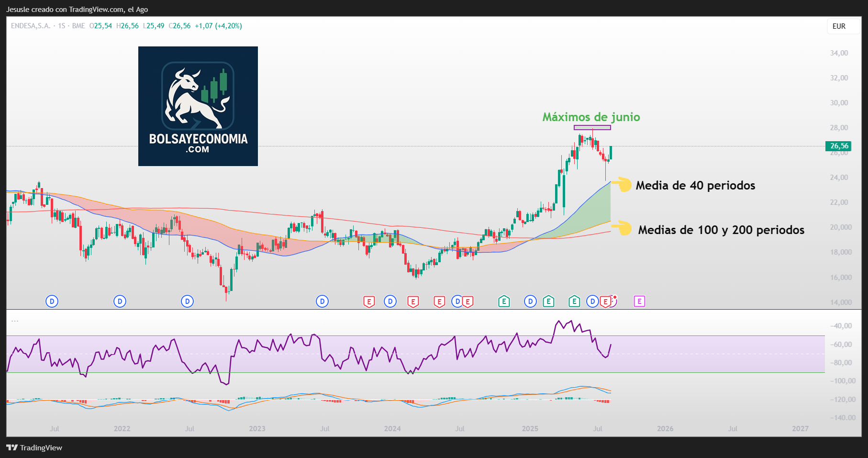Click the 2024 label on time axis
Viewport: 868px width, 458px height.
(x=392, y=429)
